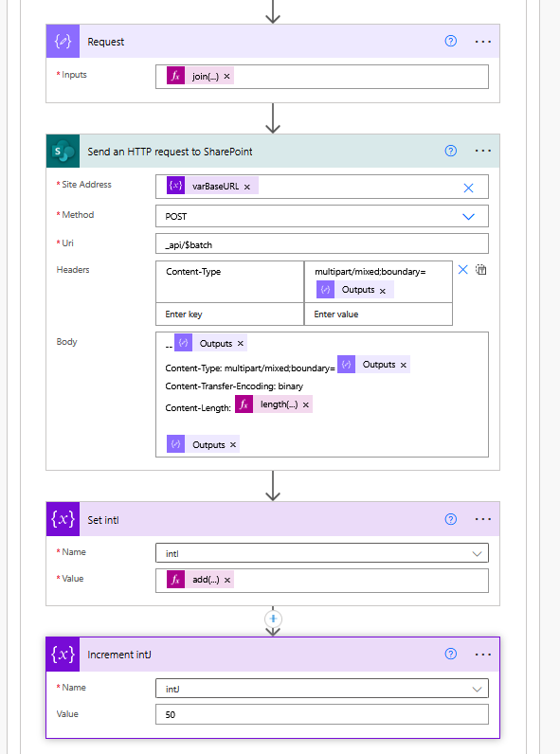Remove first Outputs token in Body
This screenshot has height=754, width=560.
coord(241,343)
